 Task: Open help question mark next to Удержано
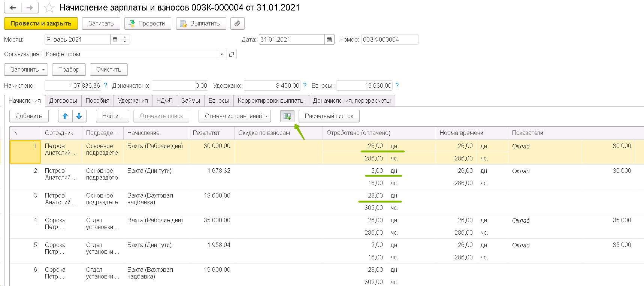click(305, 85)
